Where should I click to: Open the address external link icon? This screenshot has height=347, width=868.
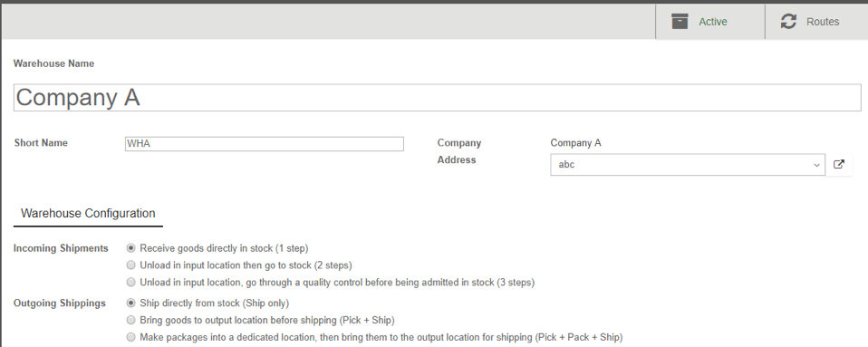pos(839,164)
